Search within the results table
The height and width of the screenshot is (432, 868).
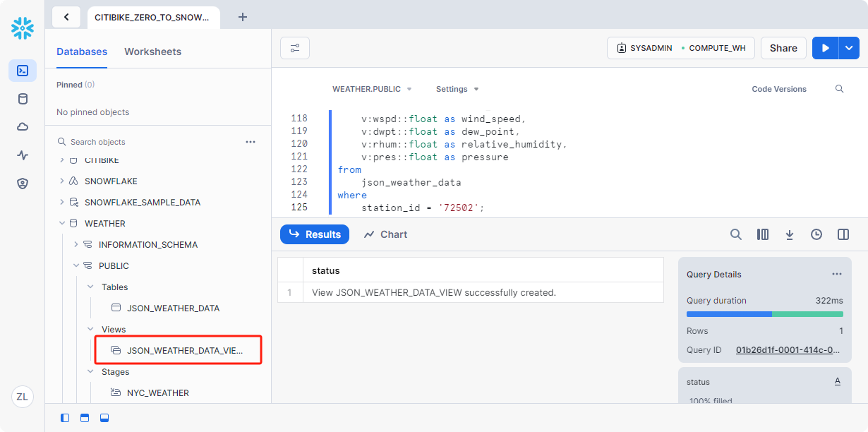click(736, 234)
